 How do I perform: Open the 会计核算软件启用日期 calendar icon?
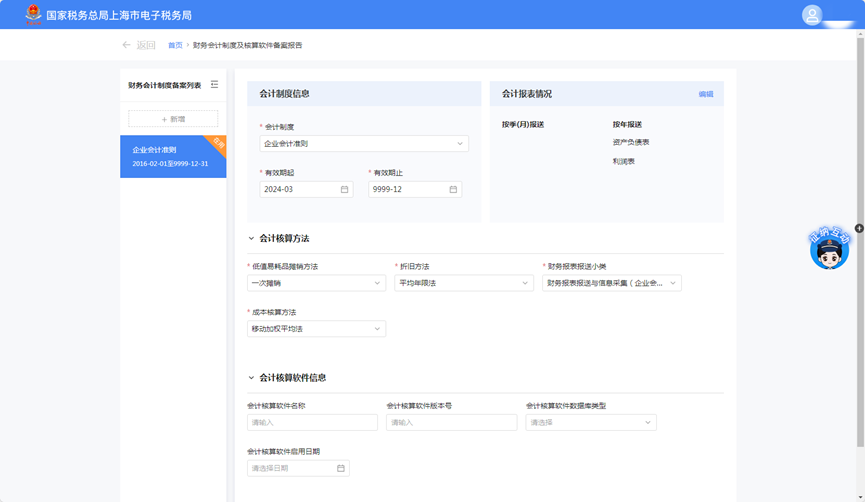tap(340, 468)
